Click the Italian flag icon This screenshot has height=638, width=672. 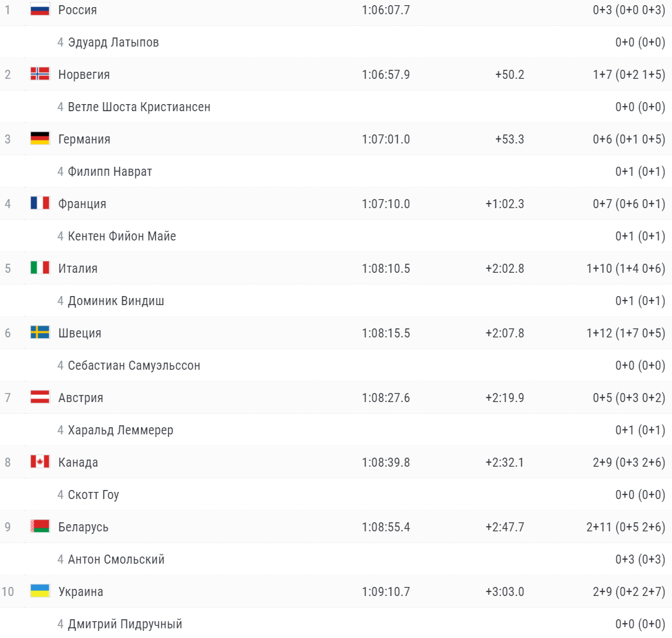[x=39, y=268]
